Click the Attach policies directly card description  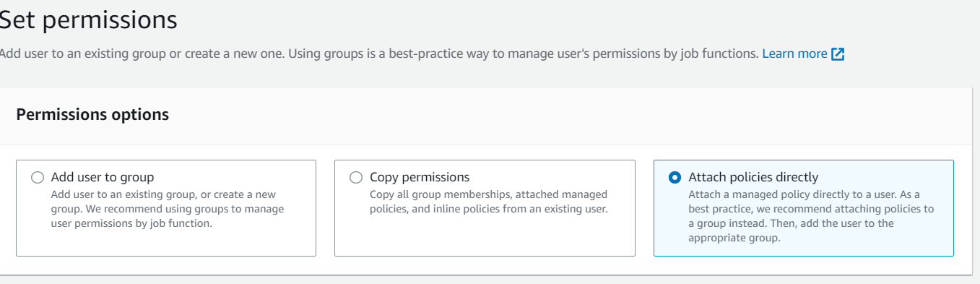click(811, 216)
